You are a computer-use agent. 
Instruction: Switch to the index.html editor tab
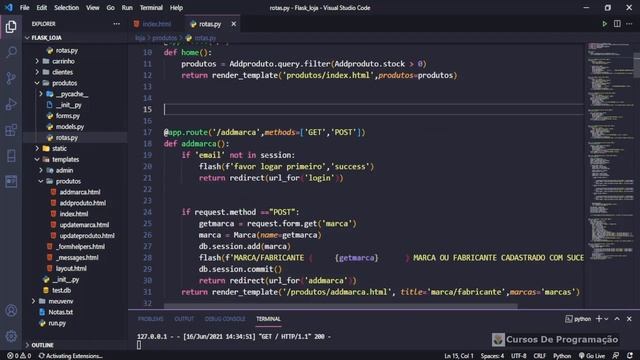(156, 24)
